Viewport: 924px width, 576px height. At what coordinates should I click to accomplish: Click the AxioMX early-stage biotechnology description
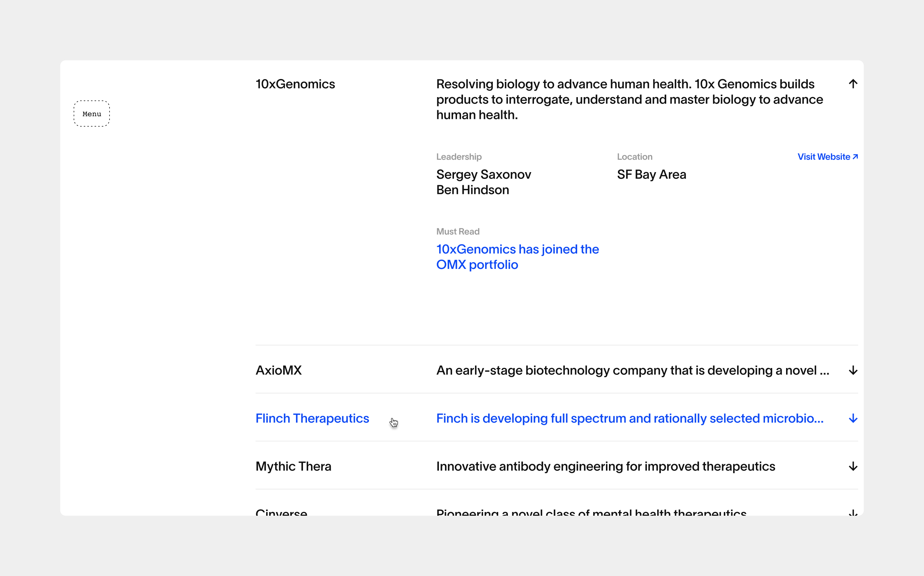pos(632,370)
